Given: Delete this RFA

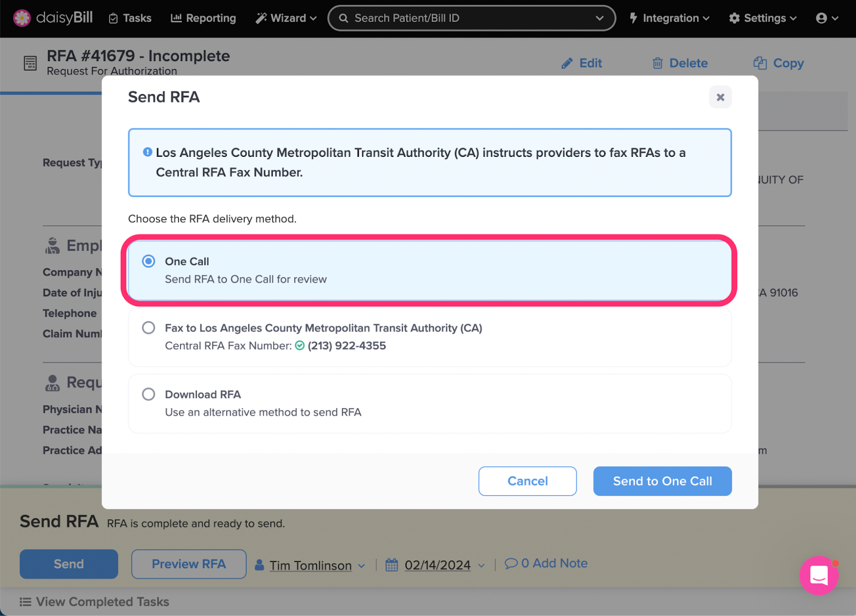Looking at the screenshot, I should pos(680,63).
